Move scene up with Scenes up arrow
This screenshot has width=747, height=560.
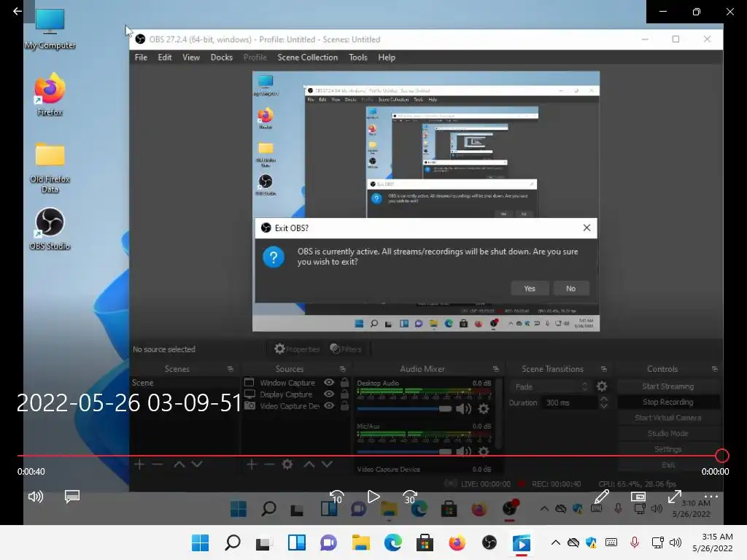pyautogui.click(x=179, y=464)
